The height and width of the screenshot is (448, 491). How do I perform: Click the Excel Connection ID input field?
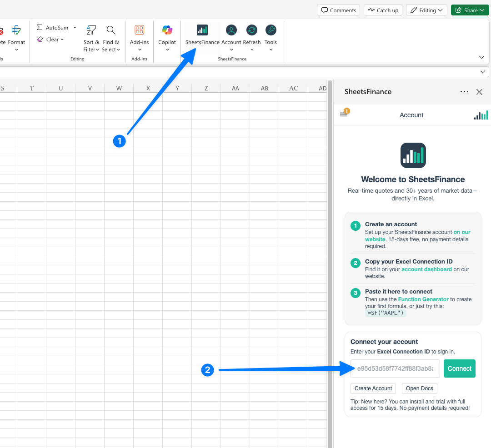pos(395,368)
